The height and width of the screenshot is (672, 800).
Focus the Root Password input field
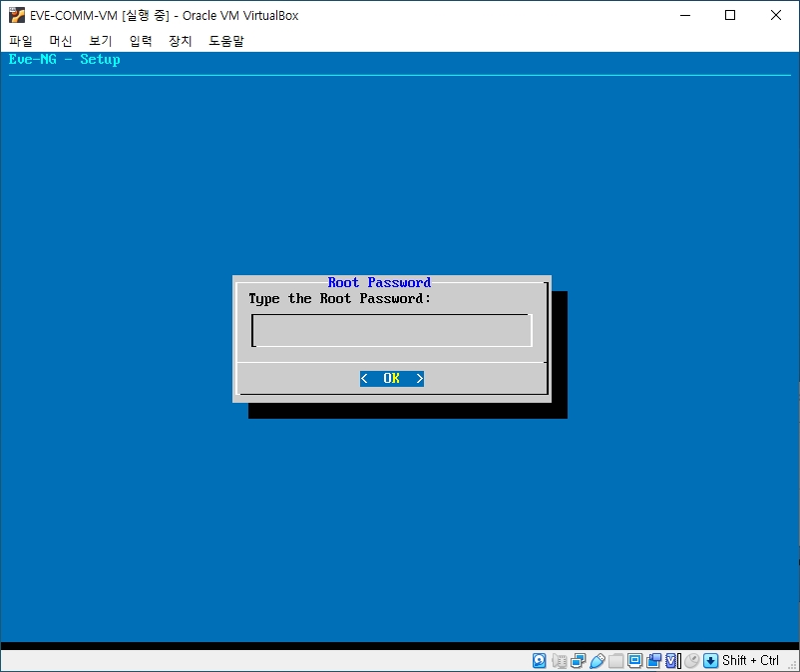point(392,330)
